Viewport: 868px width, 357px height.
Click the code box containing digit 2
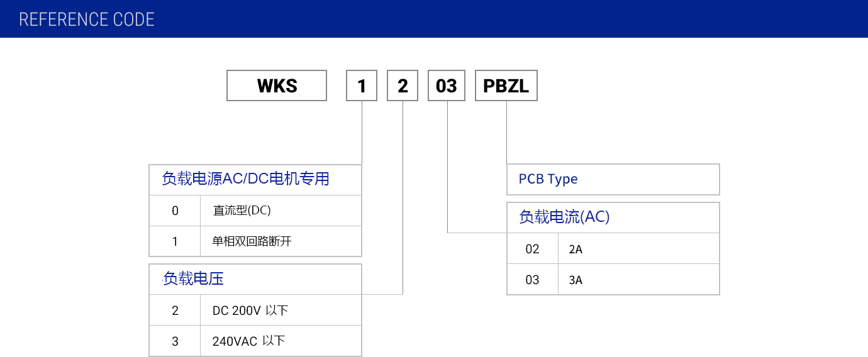tap(403, 85)
